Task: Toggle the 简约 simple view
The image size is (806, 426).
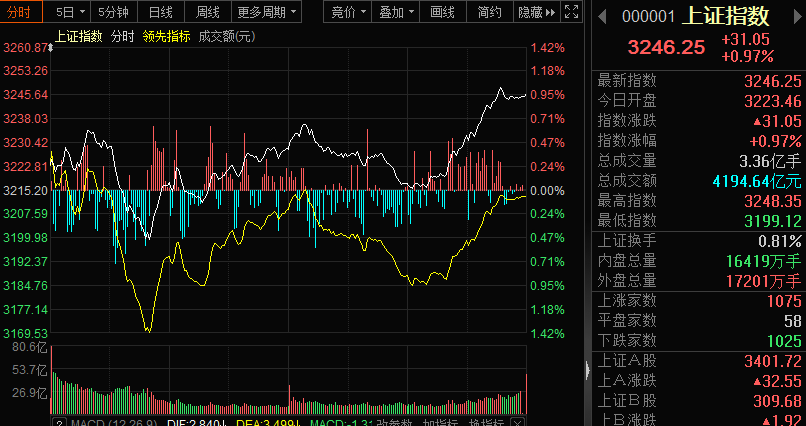Action: [489, 12]
